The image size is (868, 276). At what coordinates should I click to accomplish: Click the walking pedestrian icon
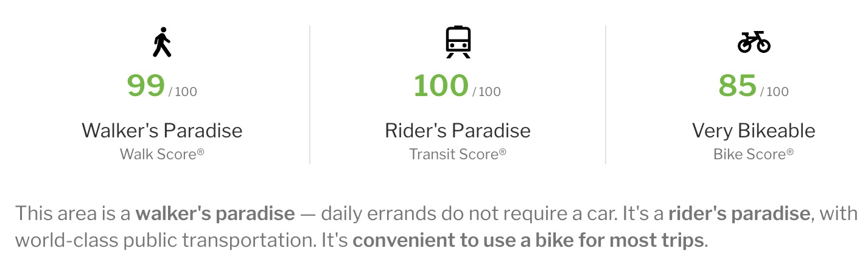coord(162,42)
